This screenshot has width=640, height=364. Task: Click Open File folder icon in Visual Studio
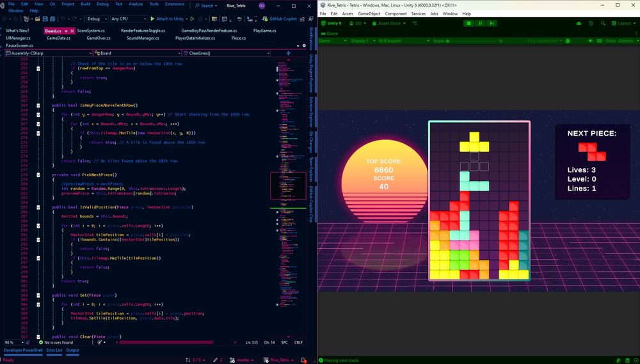point(38,19)
